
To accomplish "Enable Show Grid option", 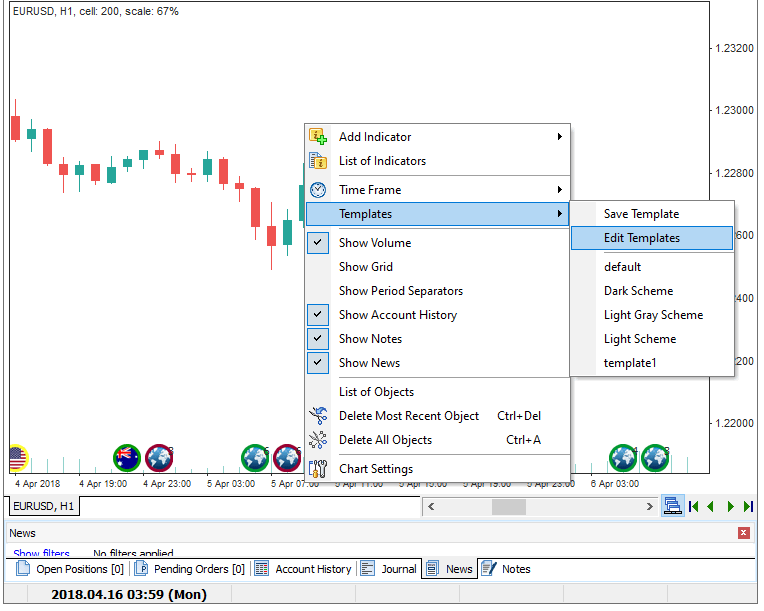I will pyautogui.click(x=366, y=267).
